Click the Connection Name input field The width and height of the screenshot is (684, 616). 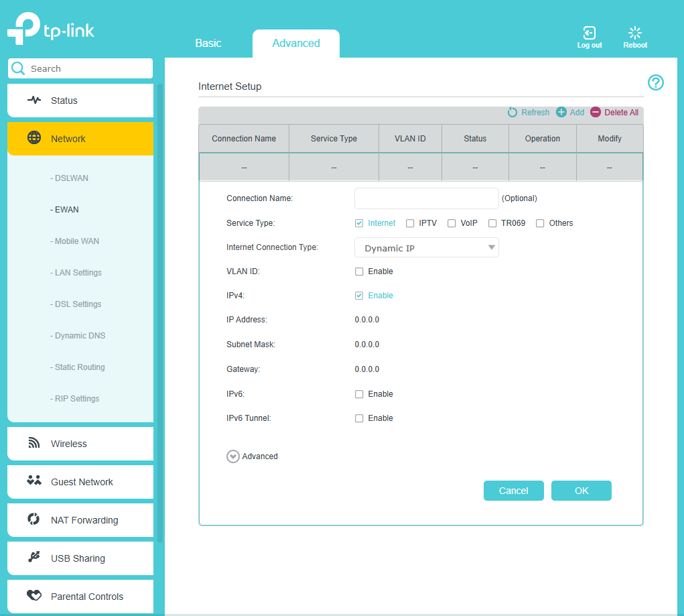pyautogui.click(x=427, y=198)
